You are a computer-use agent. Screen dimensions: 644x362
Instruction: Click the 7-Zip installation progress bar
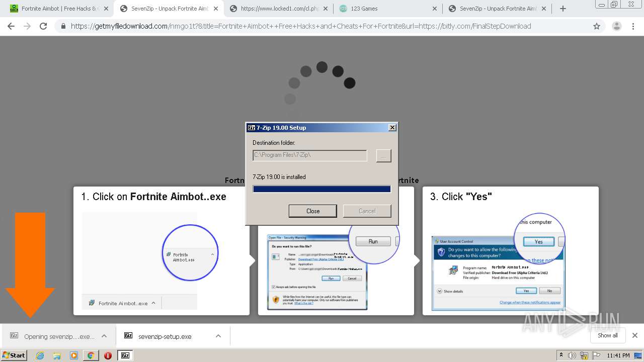321,189
